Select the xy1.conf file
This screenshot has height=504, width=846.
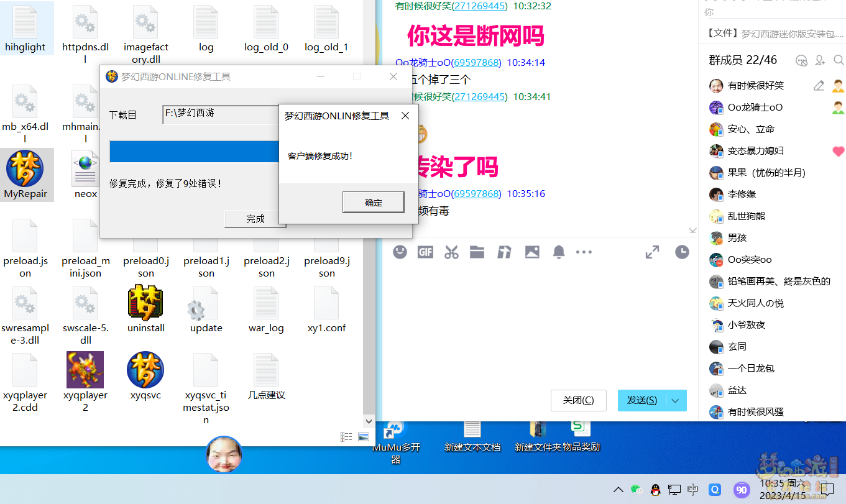pyautogui.click(x=326, y=309)
